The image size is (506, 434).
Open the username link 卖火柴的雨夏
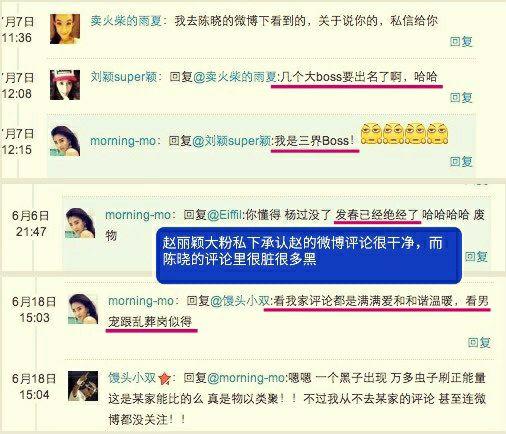pos(126,21)
